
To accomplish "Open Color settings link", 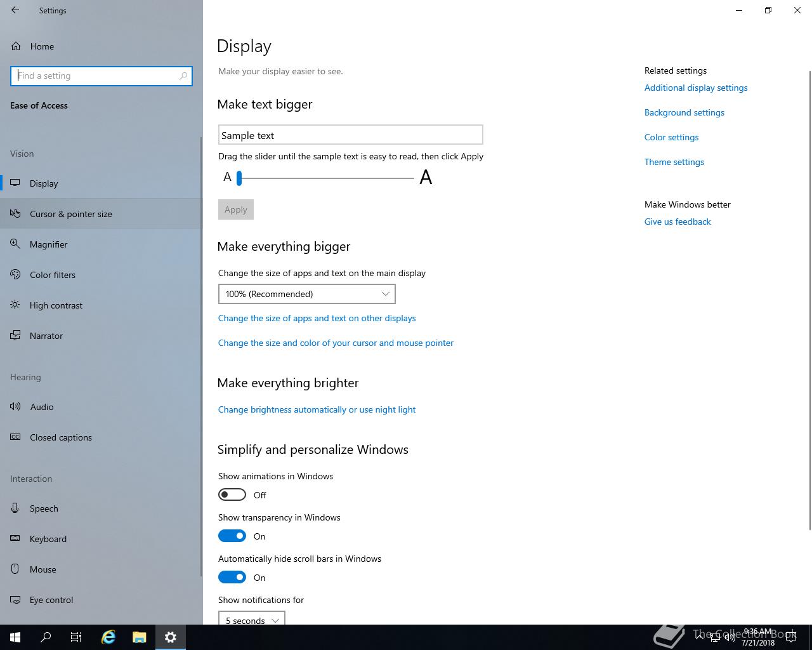I will coord(671,137).
